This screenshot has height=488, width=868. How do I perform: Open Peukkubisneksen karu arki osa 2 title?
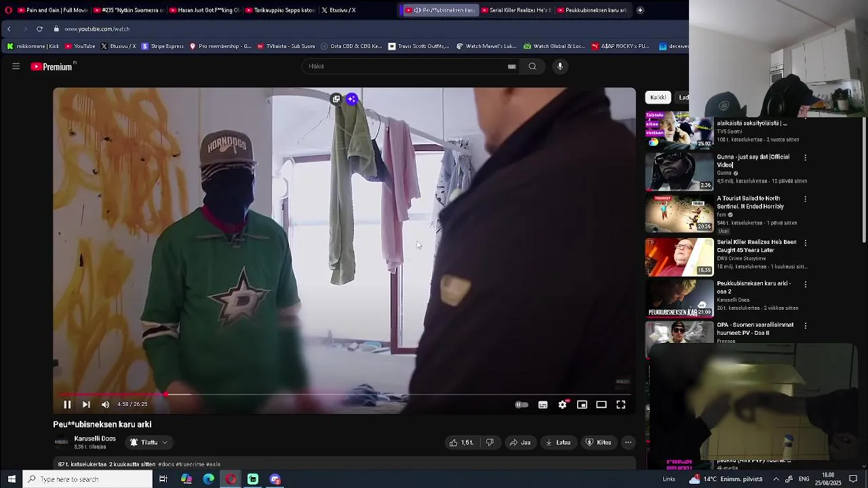click(x=753, y=287)
